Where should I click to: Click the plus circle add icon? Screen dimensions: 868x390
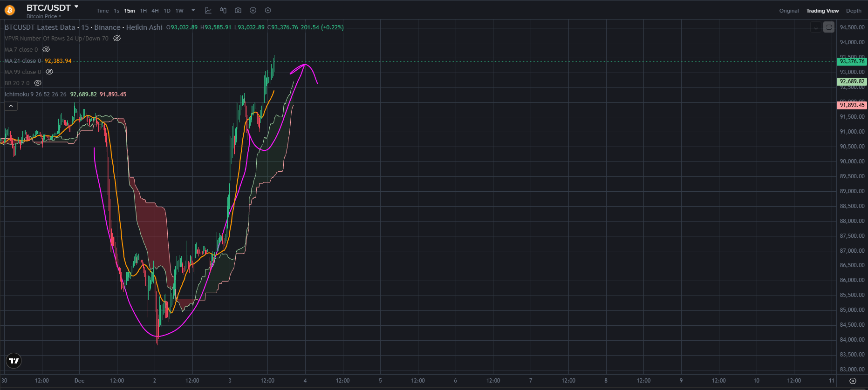coord(253,10)
